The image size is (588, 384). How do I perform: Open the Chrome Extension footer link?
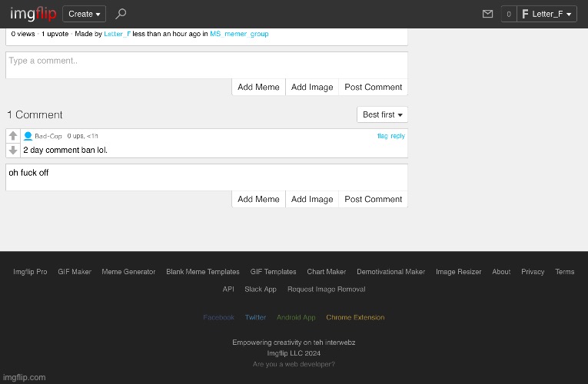point(355,317)
